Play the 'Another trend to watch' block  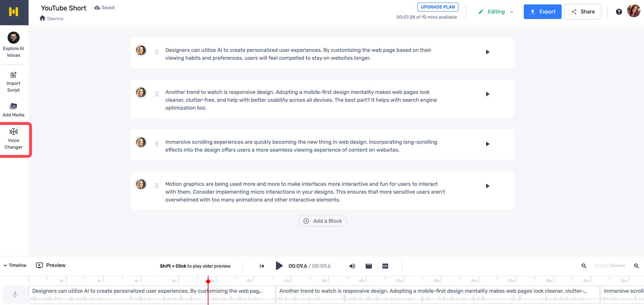pyautogui.click(x=487, y=94)
